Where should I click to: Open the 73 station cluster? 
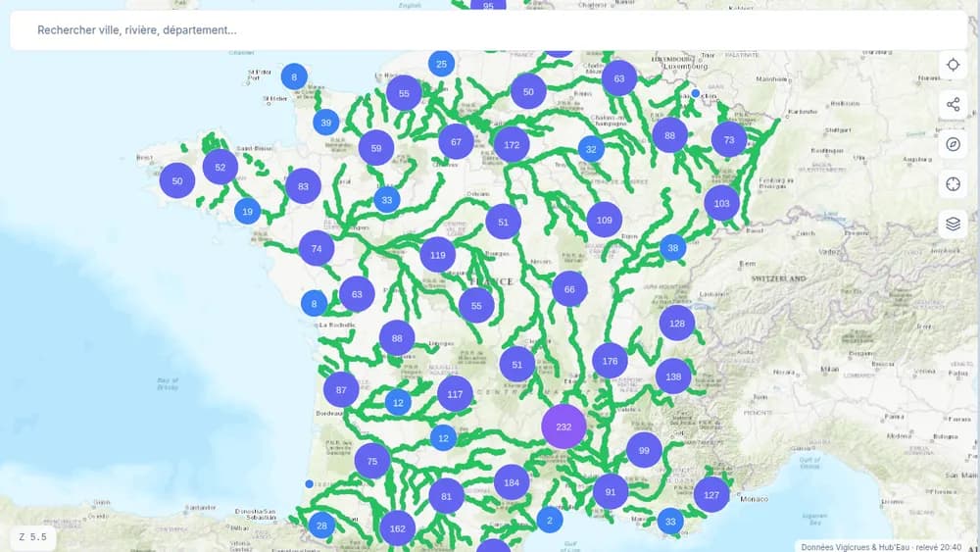[x=729, y=139]
